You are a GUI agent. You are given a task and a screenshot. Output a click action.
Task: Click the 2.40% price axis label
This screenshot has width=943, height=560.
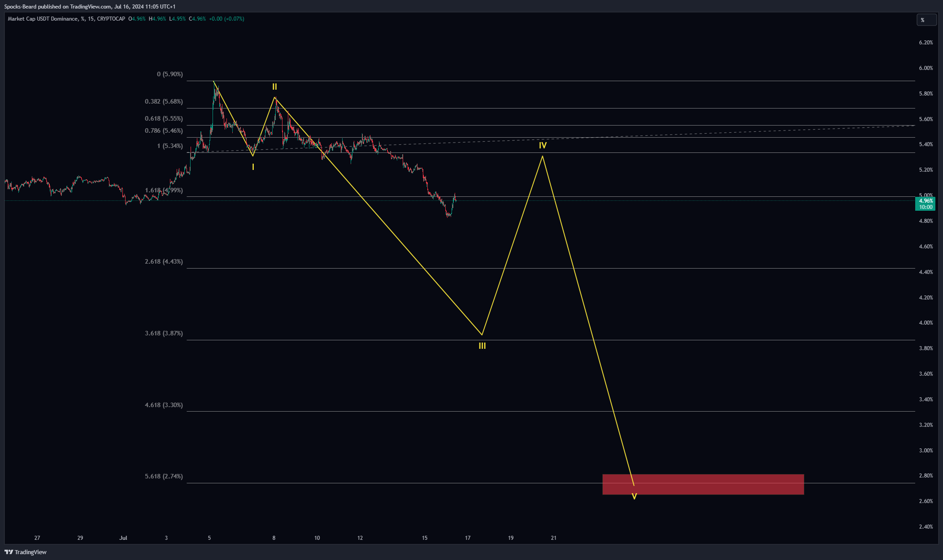tap(926, 527)
